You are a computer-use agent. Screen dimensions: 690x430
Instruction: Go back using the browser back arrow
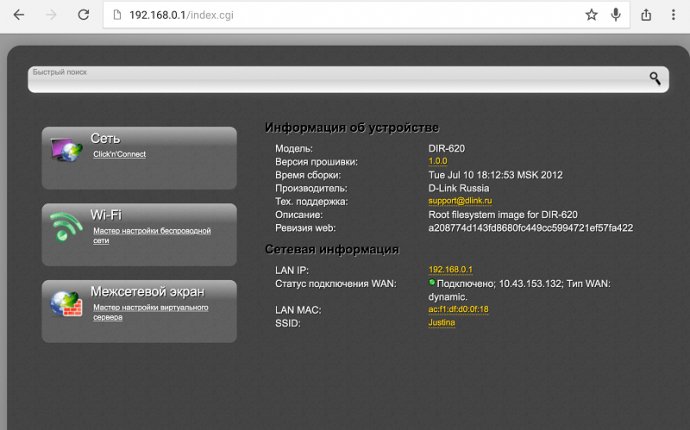[x=19, y=15]
